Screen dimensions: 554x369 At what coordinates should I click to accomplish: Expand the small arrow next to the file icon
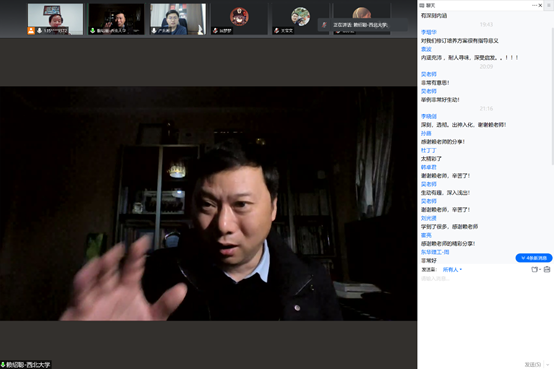coord(540,270)
